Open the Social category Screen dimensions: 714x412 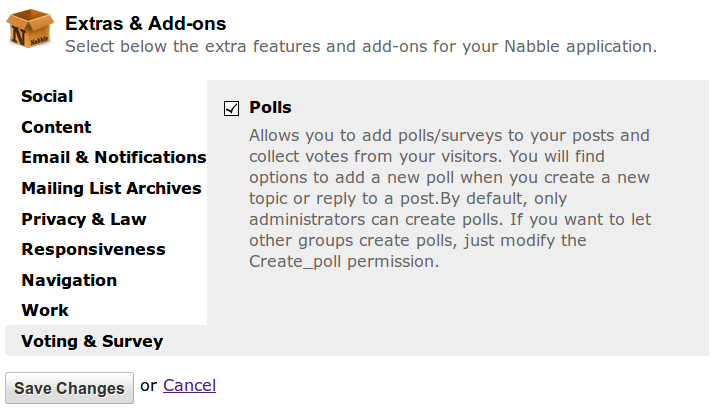pos(47,97)
